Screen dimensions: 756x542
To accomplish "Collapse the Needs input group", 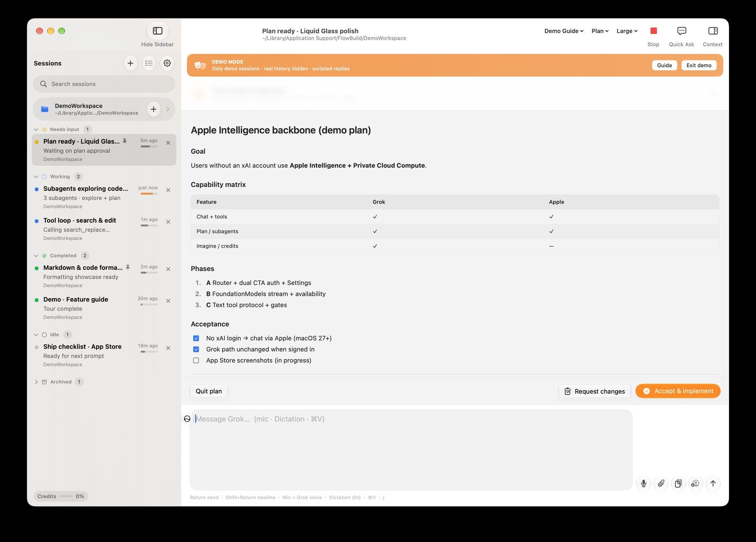I will [x=36, y=129].
